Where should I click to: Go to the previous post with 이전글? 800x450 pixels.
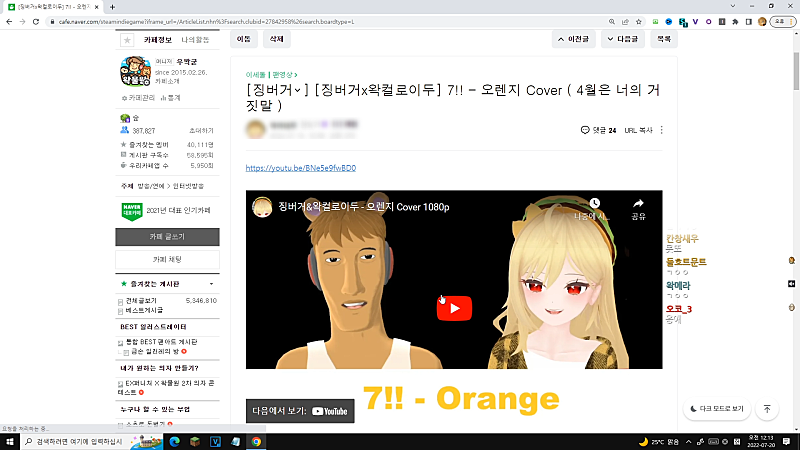coord(573,39)
